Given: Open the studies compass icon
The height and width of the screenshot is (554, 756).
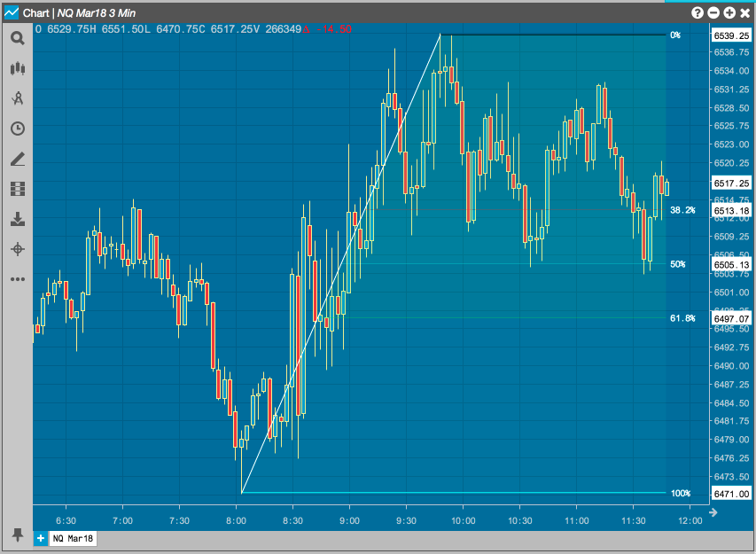Looking at the screenshot, I should (x=18, y=98).
